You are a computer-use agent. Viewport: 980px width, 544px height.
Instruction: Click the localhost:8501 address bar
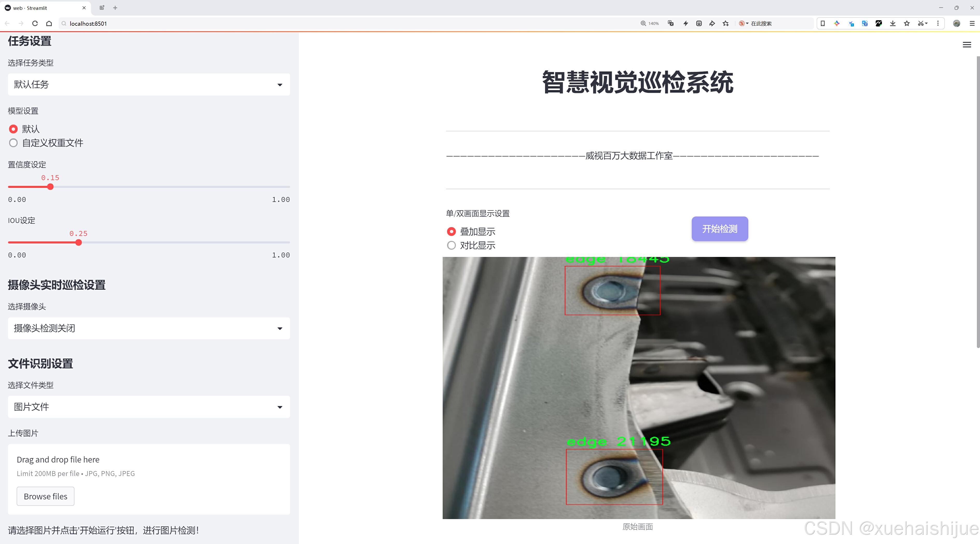pyautogui.click(x=342, y=24)
